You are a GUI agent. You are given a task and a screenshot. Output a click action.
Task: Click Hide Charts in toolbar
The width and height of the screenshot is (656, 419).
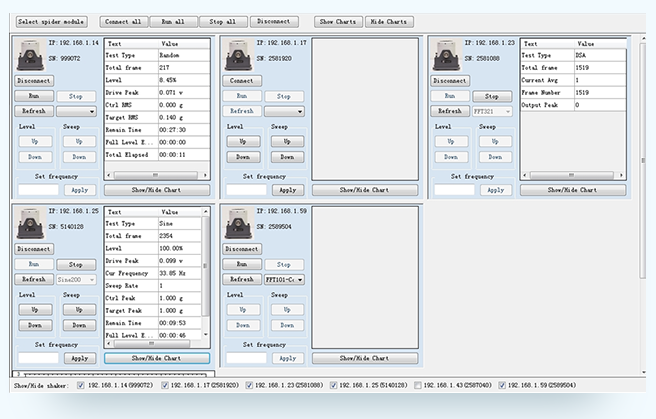[389, 22]
